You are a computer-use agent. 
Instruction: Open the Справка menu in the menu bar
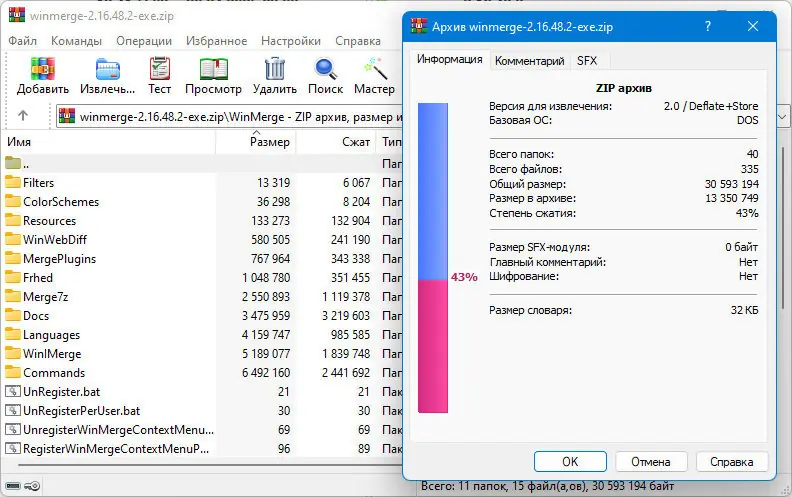(x=358, y=41)
